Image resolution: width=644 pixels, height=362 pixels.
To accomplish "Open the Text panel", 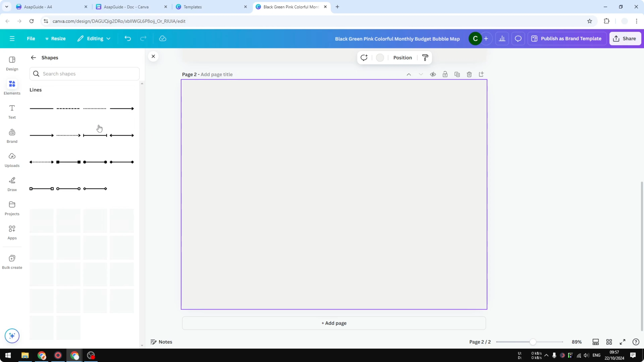I will pos(12,111).
